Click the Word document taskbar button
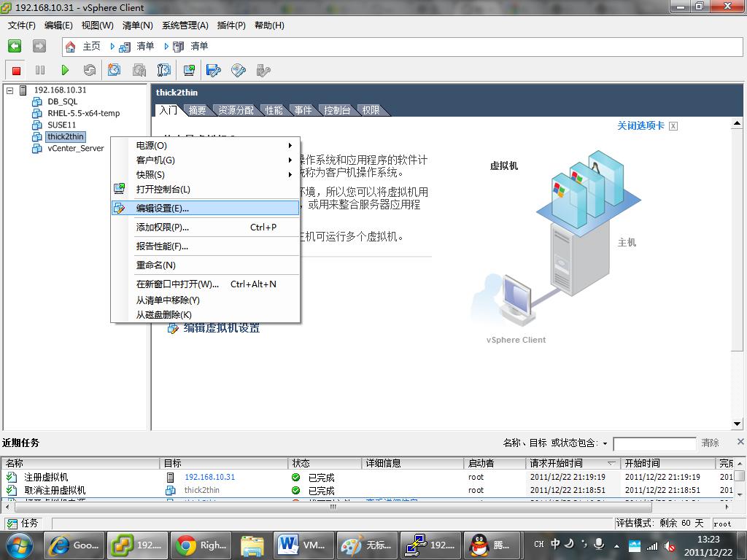Viewport: 747px width, 560px height. click(x=303, y=545)
